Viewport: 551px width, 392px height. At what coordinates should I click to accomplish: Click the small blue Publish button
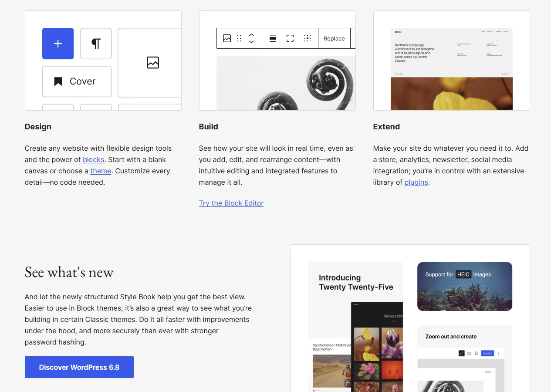(x=488, y=353)
